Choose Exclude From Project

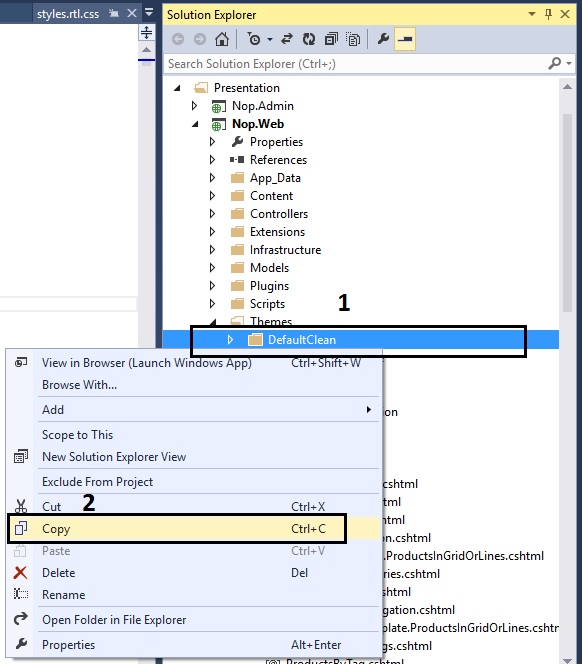(194, 482)
